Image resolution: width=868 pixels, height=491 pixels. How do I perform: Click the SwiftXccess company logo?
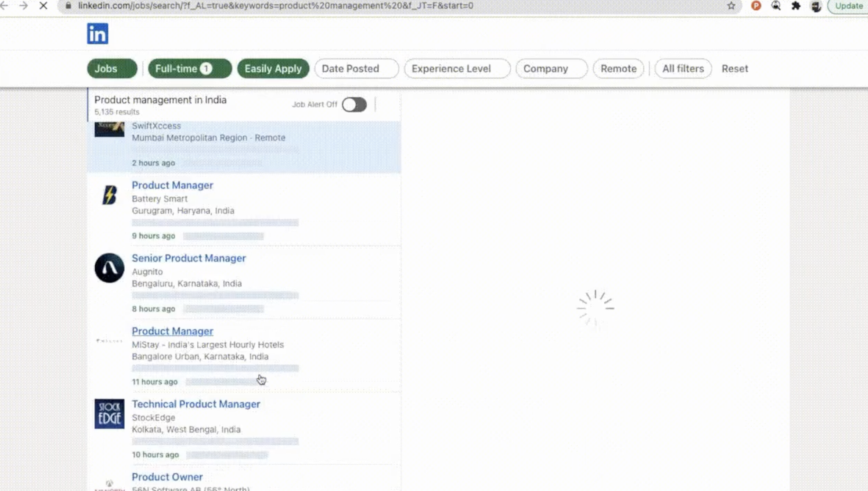pos(109,129)
